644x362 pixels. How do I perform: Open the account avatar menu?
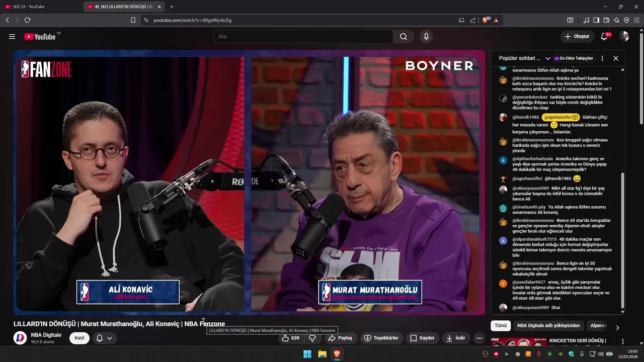(x=624, y=37)
